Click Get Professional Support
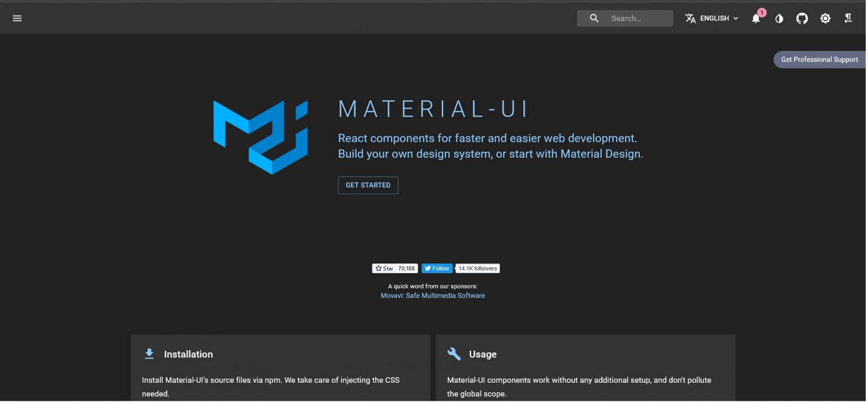 click(x=819, y=59)
